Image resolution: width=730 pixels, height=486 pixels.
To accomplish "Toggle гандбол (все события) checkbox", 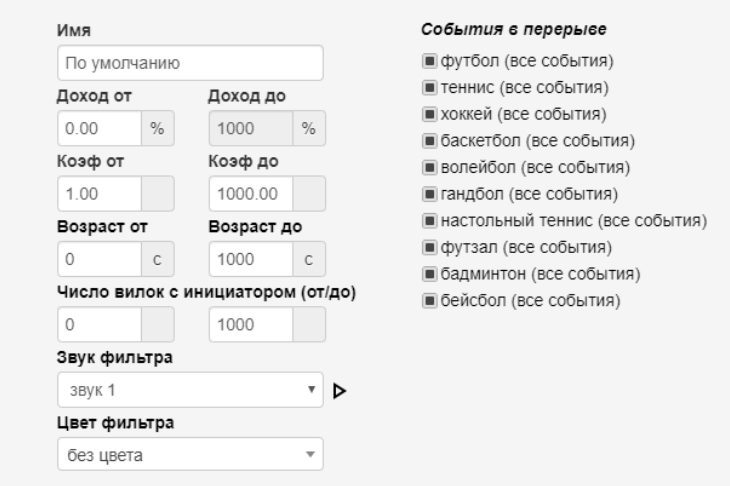I will (x=429, y=194).
